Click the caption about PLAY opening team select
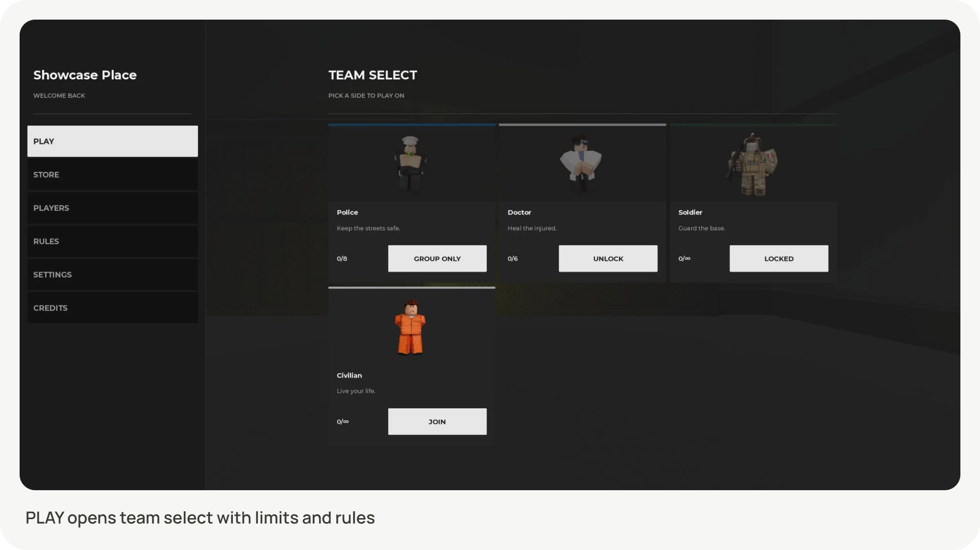The height and width of the screenshot is (550, 980). (x=200, y=518)
